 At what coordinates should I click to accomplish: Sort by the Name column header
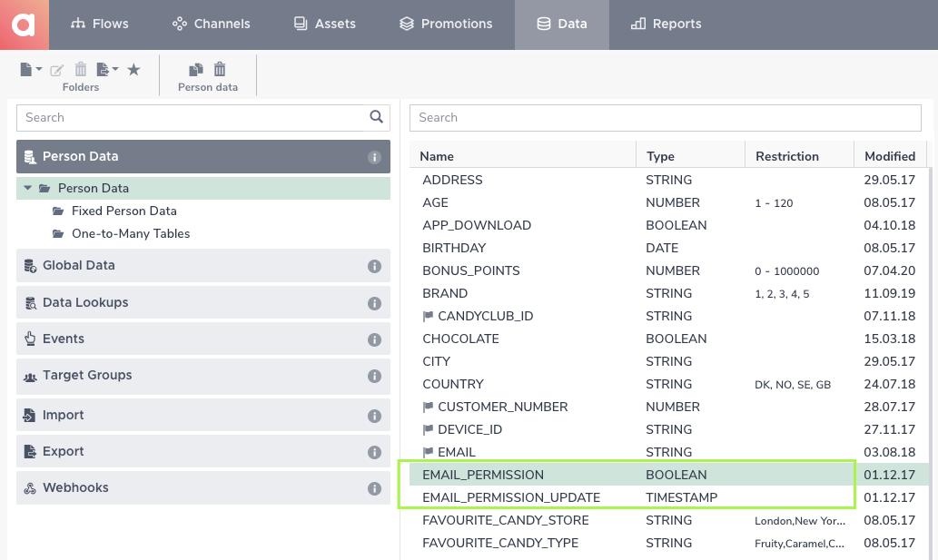click(x=523, y=156)
